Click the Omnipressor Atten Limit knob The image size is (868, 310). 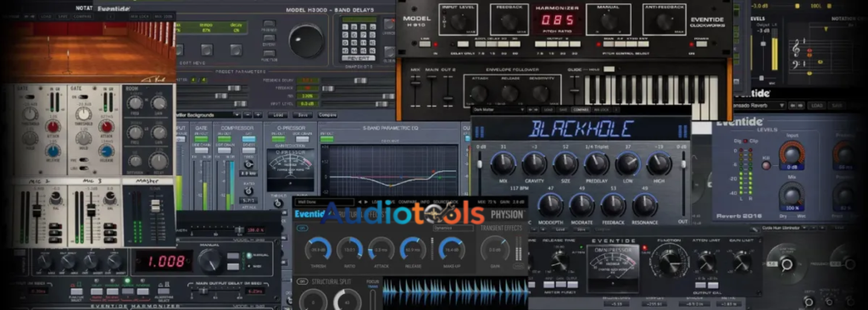click(x=705, y=263)
